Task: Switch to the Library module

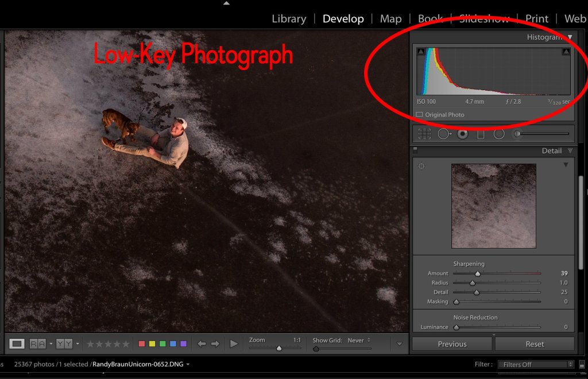Action: 289,19
